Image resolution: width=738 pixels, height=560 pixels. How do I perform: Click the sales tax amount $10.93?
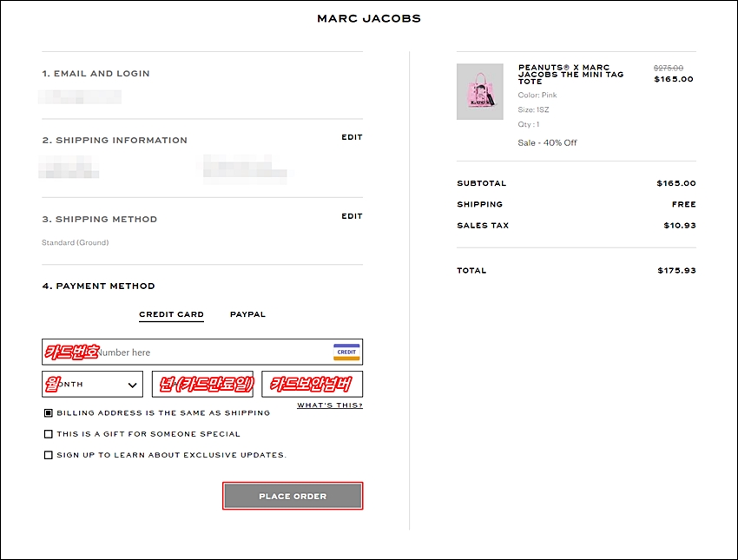pos(680,226)
